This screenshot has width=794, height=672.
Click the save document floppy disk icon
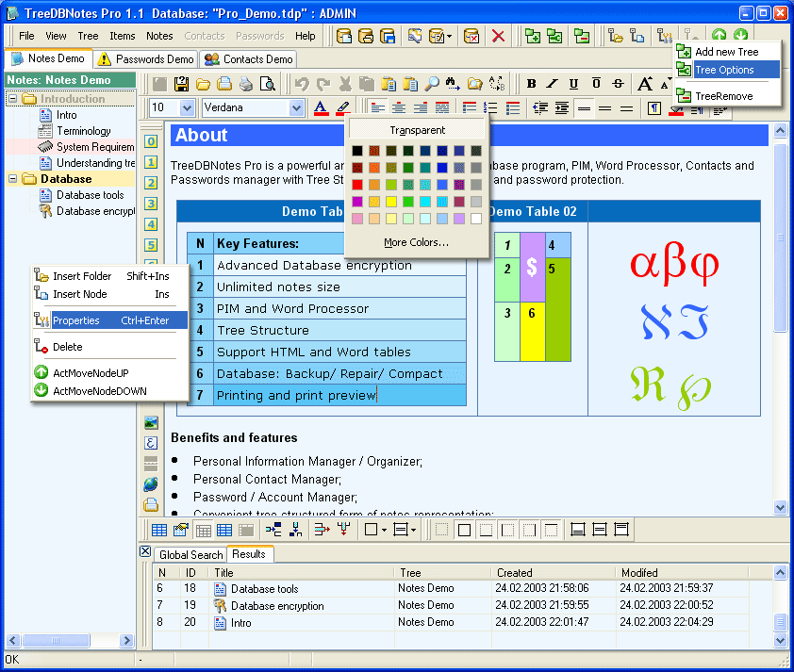pyautogui.click(x=181, y=84)
